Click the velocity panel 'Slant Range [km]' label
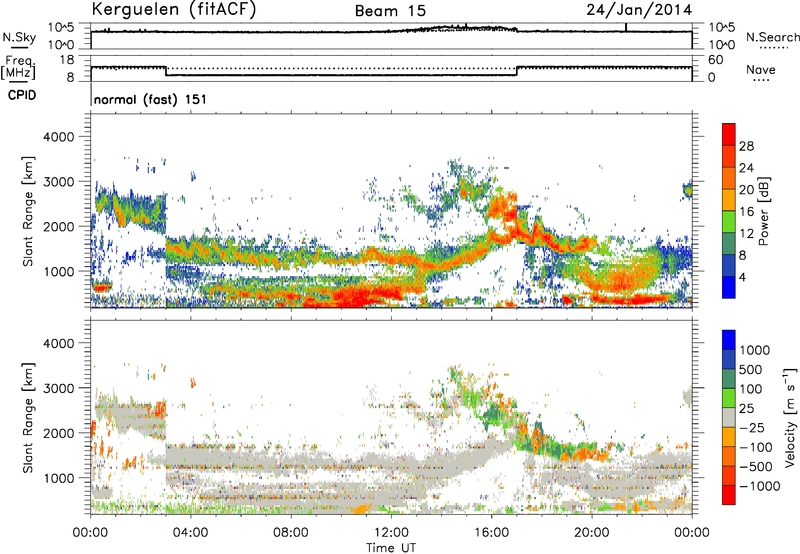The width and height of the screenshot is (800, 554). (x=28, y=418)
